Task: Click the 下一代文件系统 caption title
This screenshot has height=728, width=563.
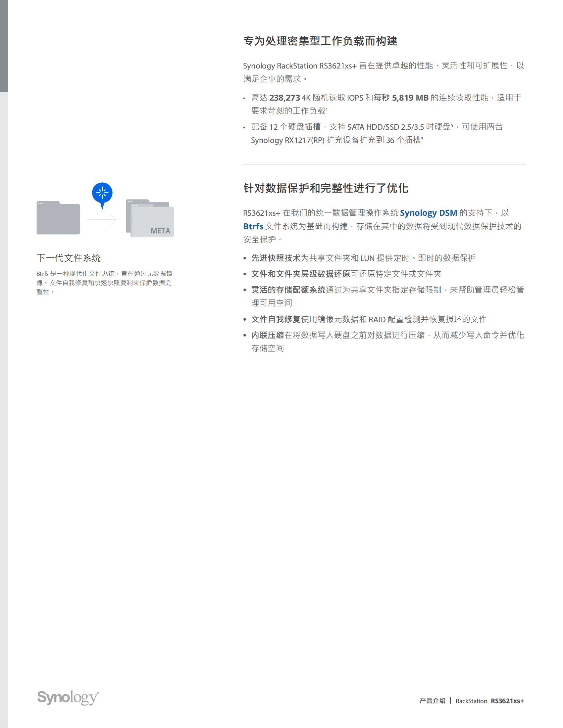Action: tap(68, 258)
